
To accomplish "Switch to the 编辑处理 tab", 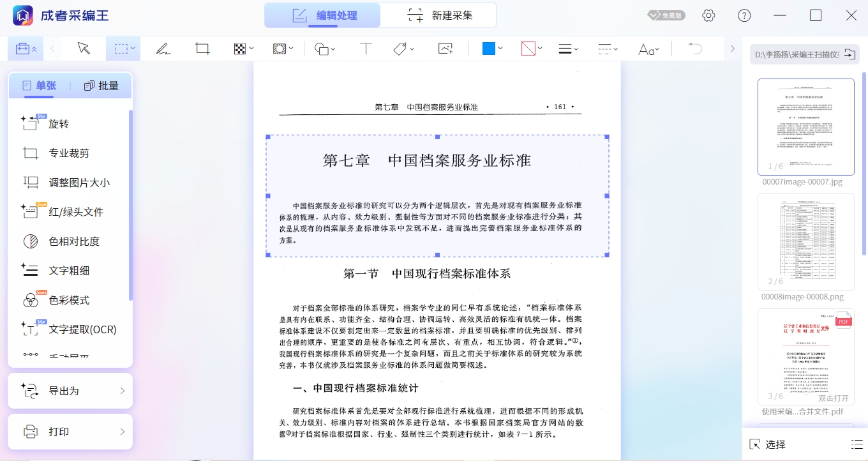I will click(323, 15).
